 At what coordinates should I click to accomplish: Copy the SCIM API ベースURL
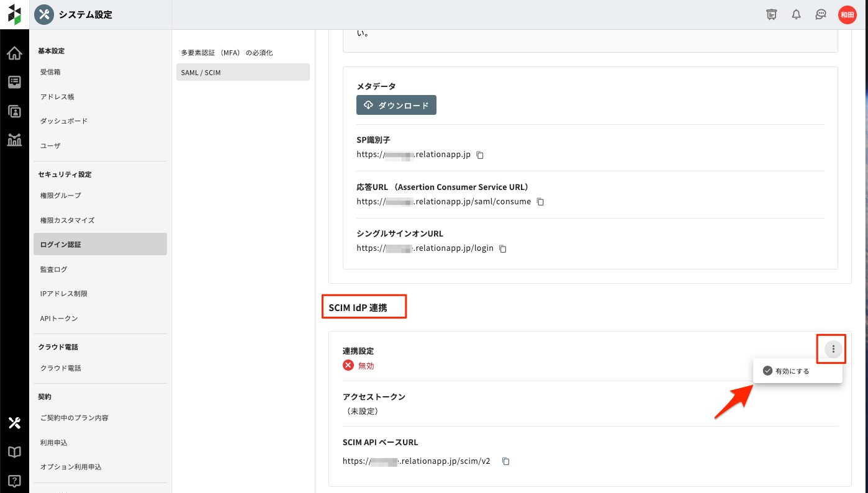click(506, 461)
